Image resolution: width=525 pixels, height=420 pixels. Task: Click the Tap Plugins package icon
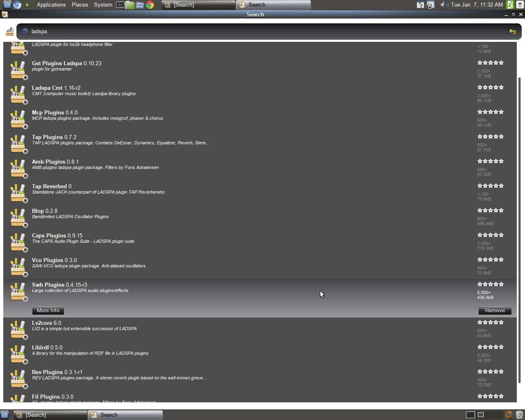(18, 144)
